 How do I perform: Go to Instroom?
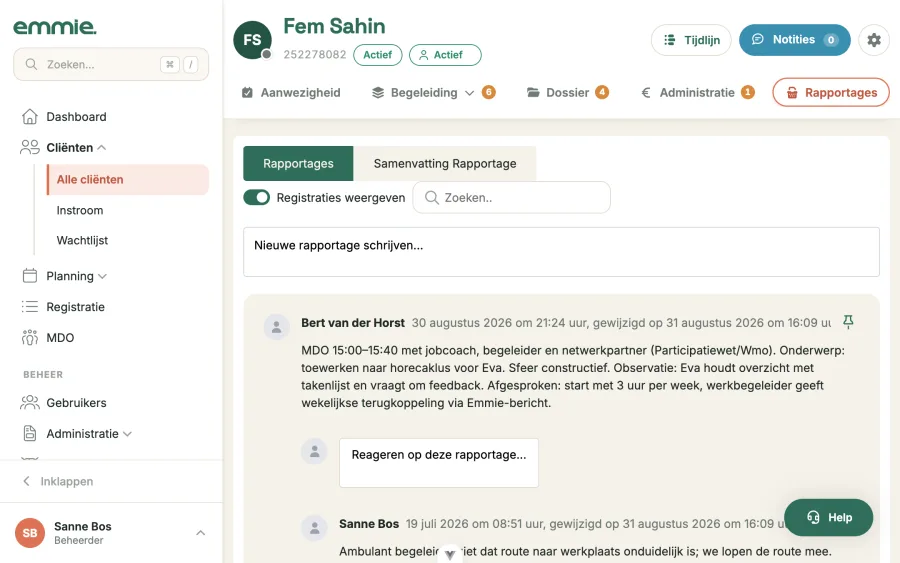tap(80, 210)
